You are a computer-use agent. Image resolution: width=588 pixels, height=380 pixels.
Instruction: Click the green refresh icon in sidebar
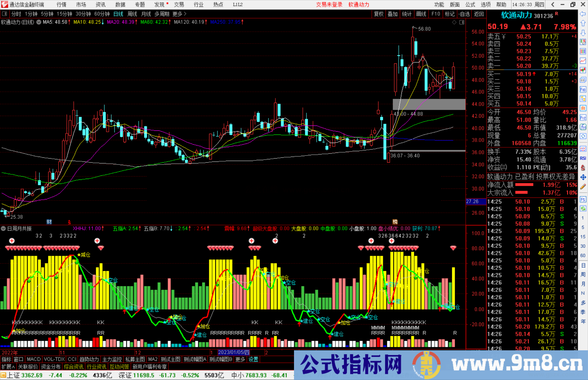point(583,209)
